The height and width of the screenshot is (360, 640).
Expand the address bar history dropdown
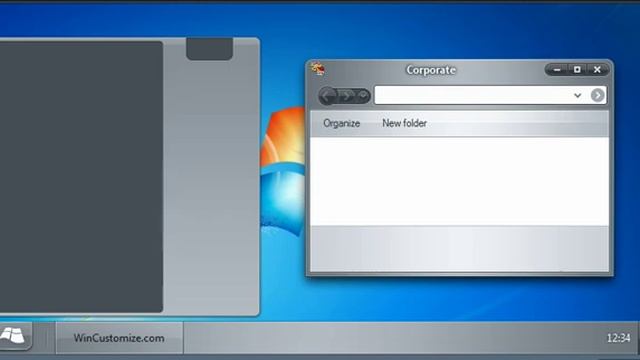coord(577,96)
